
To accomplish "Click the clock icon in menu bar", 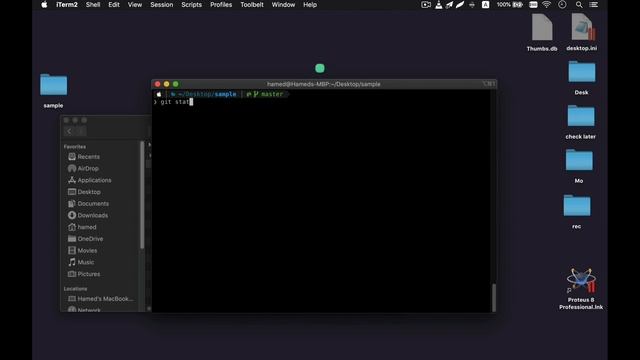I will (562, 5).
